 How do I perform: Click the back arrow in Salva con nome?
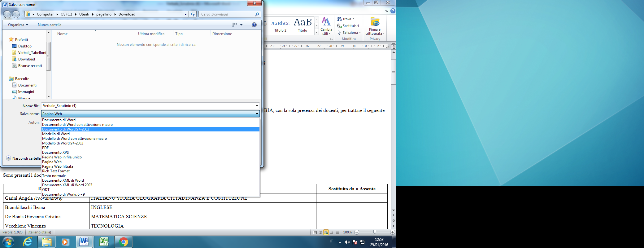[7, 14]
